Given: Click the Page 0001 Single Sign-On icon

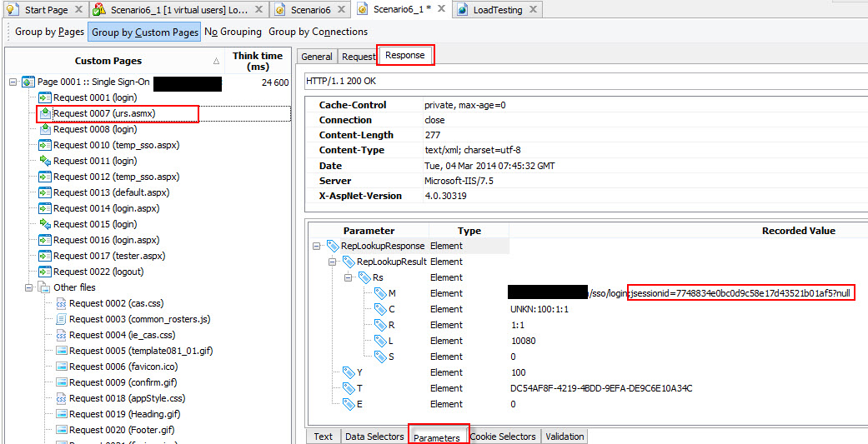Looking at the screenshot, I should pos(28,82).
